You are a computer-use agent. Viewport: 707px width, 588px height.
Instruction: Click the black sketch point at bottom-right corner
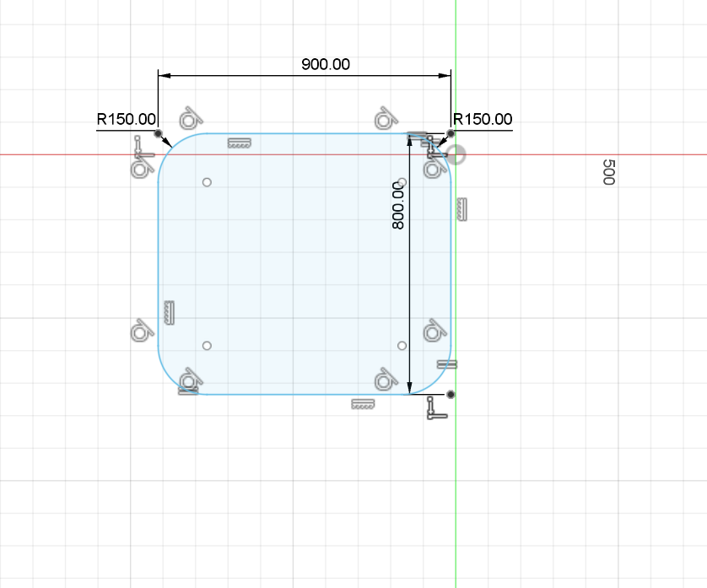(x=451, y=395)
